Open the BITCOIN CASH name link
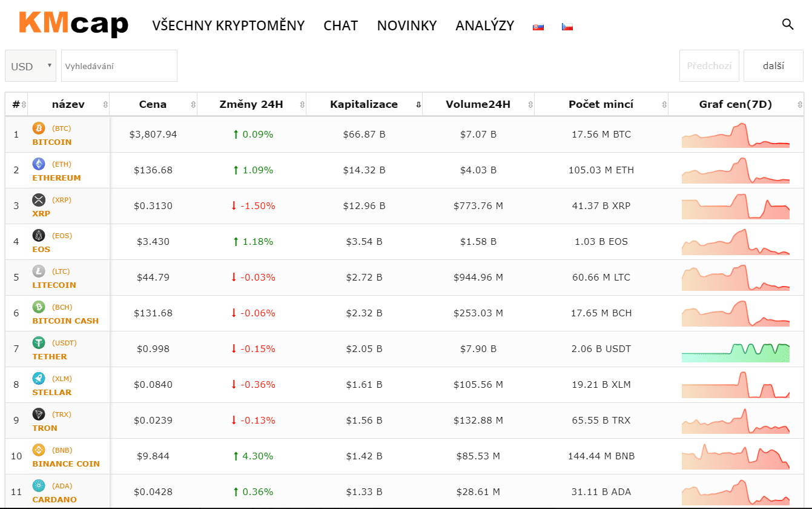The height and width of the screenshot is (509, 812). point(65,321)
